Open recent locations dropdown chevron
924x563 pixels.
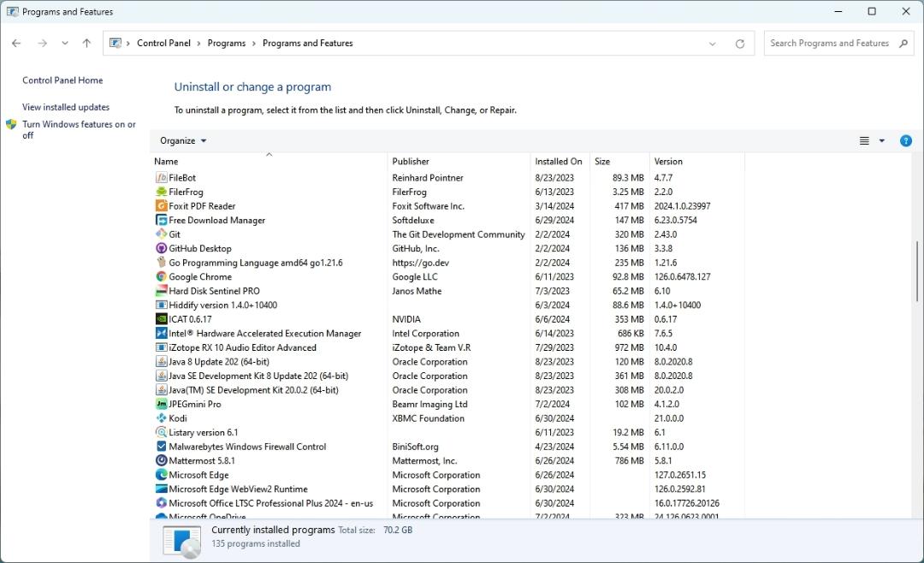65,43
